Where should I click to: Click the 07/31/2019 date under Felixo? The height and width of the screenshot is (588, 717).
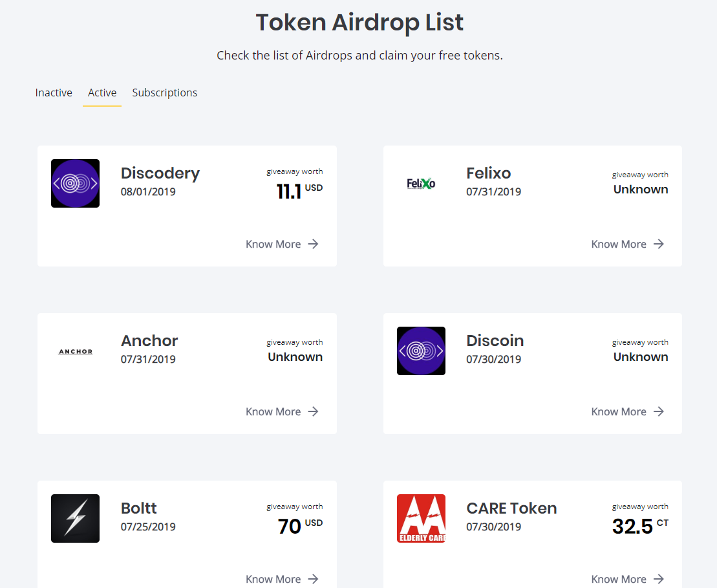[x=494, y=191]
